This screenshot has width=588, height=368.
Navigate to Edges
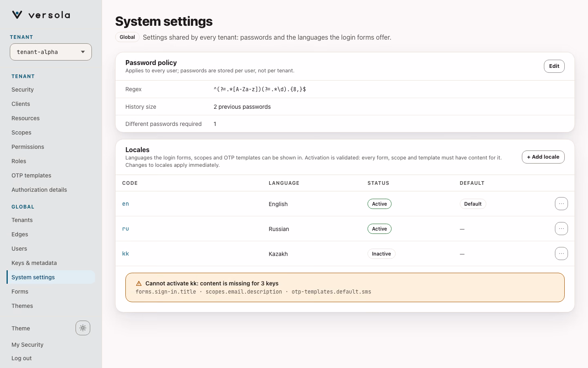click(20, 234)
